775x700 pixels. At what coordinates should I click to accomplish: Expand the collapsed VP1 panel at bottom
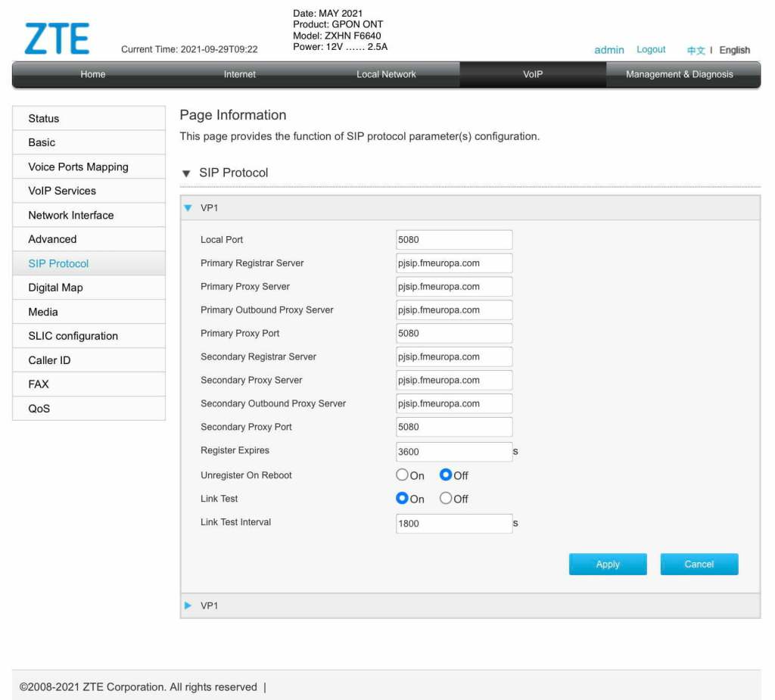(188, 605)
